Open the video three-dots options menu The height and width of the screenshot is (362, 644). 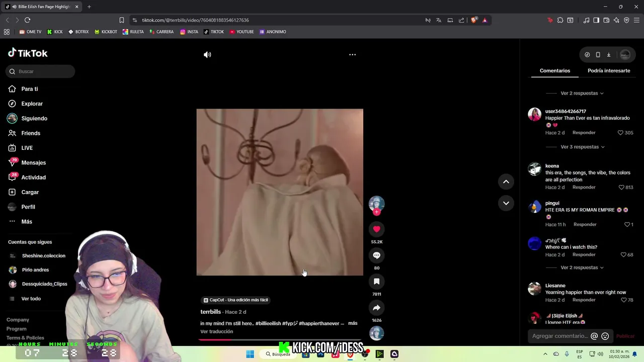[x=352, y=54]
